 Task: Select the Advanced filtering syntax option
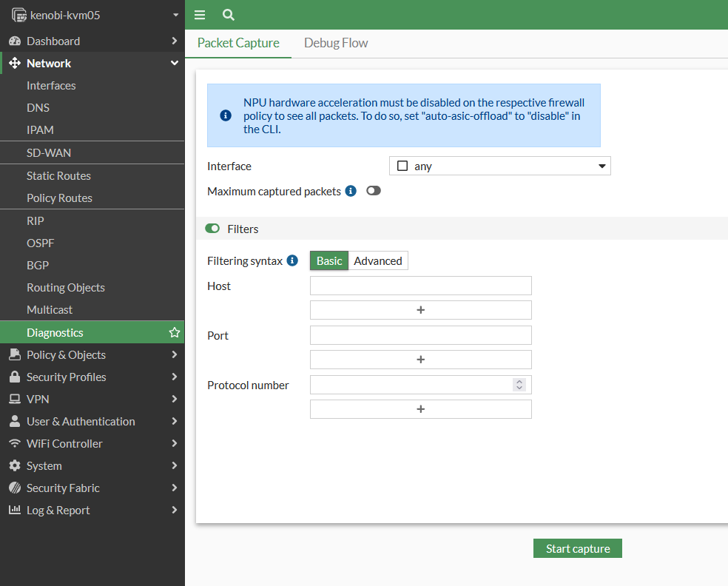[x=377, y=260]
